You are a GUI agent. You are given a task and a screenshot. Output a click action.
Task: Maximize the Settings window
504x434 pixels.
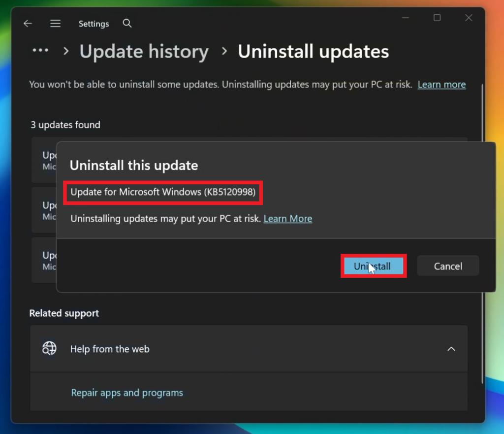point(437,18)
